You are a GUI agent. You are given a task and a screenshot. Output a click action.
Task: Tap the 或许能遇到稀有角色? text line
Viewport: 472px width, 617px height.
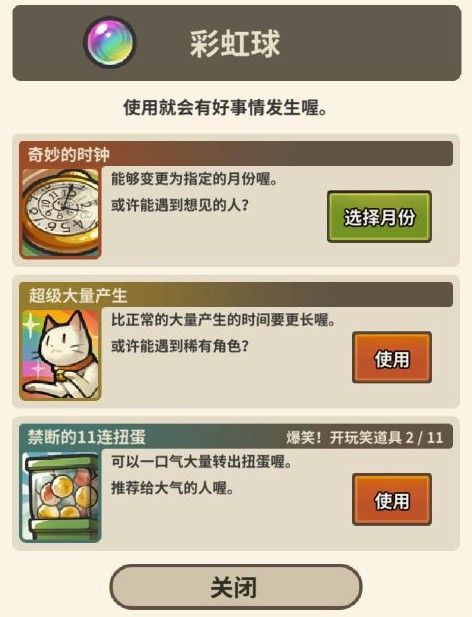point(180,346)
